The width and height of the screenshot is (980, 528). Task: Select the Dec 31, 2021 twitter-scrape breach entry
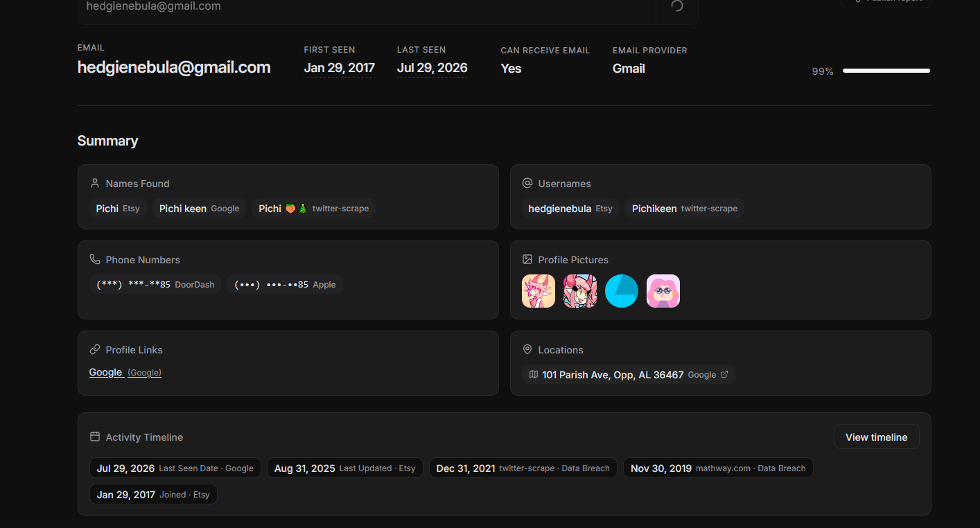coord(523,468)
